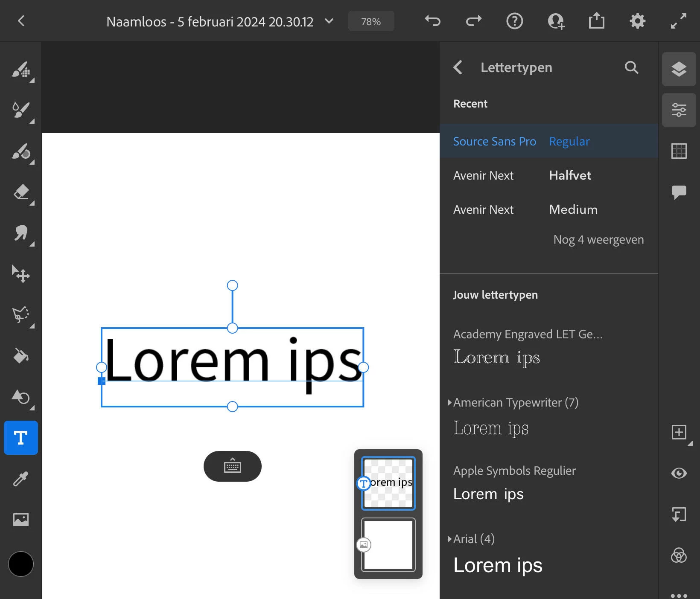Viewport: 700px width, 599px height.
Task: Open the help question mark
Action: [x=514, y=21]
